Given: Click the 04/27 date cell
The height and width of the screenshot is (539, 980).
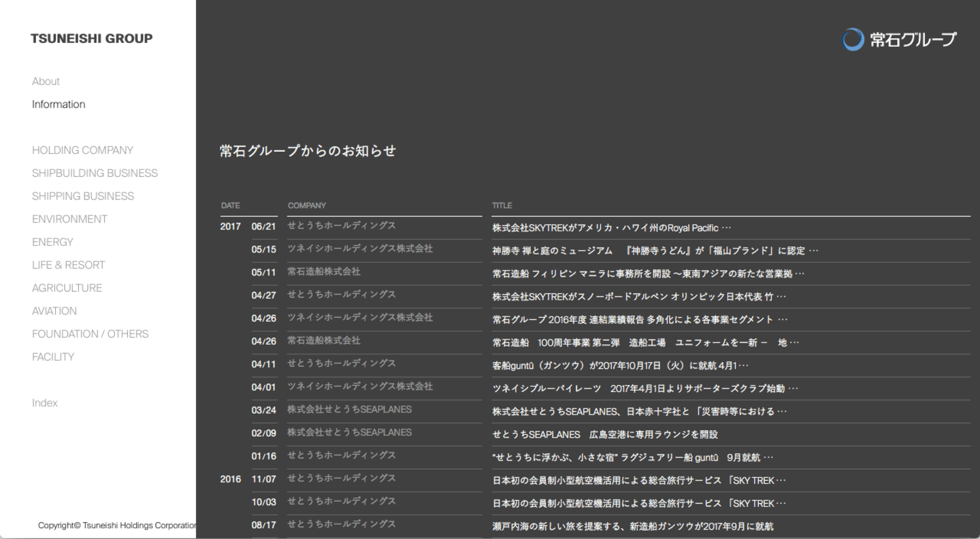Looking at the screenshot, I should [264, 295].
